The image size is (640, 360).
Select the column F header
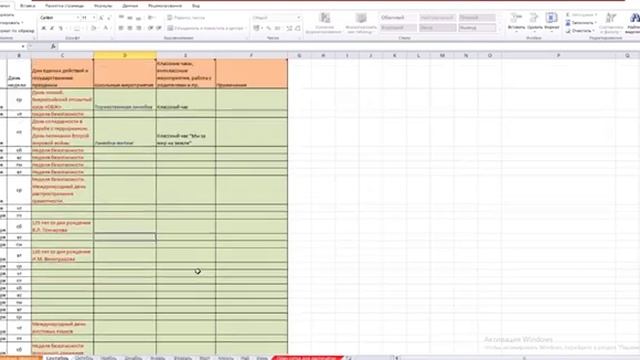pos(251,55)
